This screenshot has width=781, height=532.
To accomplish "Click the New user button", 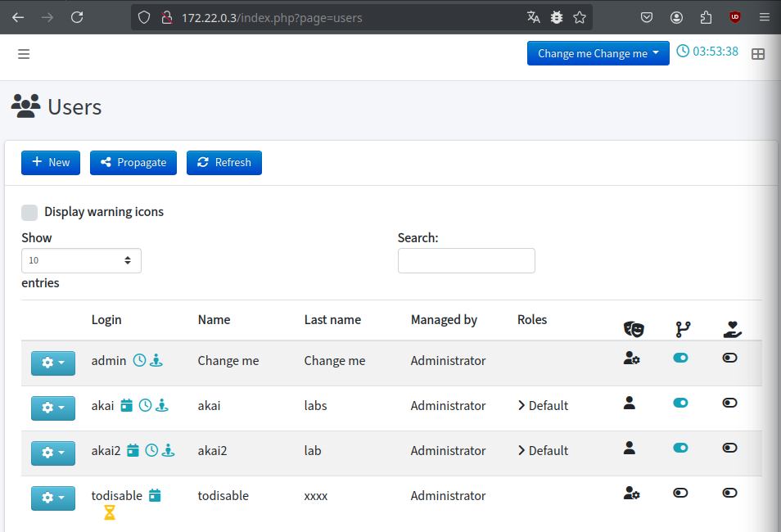I will tap(50, 162).
